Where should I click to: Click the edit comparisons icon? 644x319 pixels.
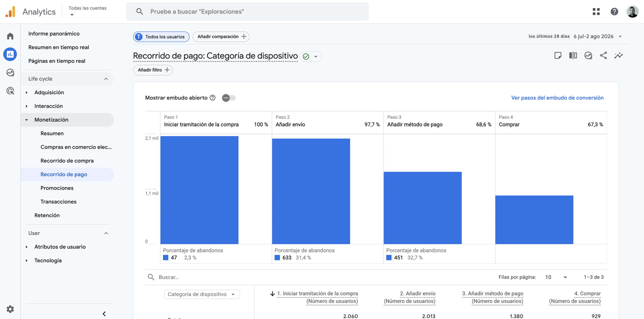(x=573, y=55)
